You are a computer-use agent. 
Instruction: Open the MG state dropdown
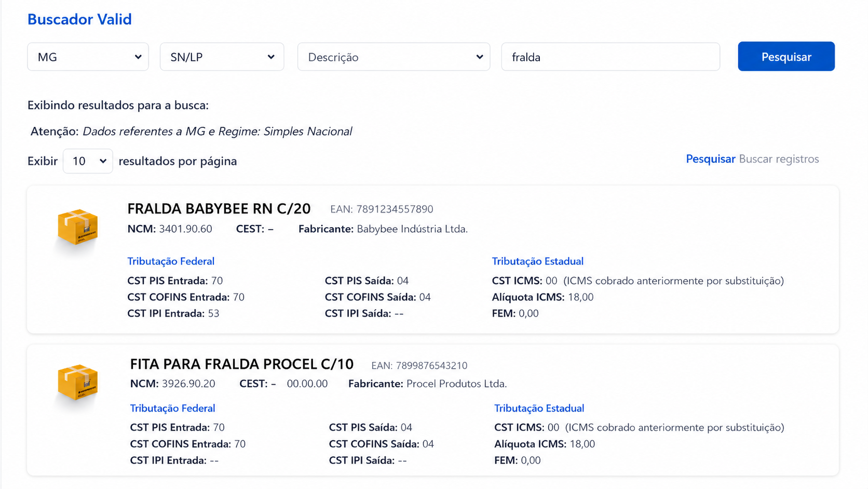(x=88, y=57)
